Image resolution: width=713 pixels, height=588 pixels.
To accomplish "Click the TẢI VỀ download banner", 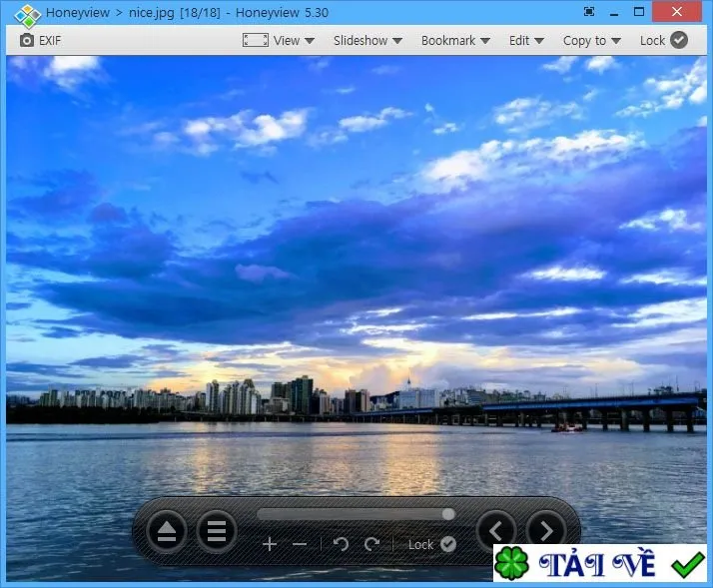I will [600, 563].
